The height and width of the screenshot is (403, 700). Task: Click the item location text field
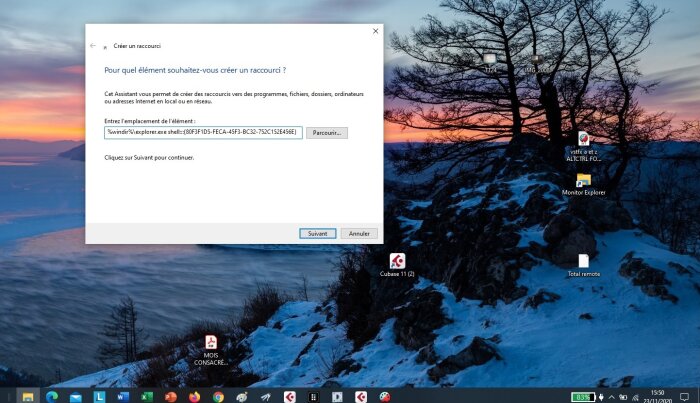click(x=203, y=132)
